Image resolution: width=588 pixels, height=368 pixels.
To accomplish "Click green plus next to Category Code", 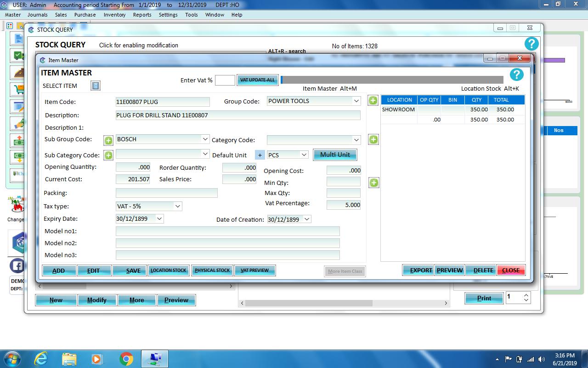I will pos(373,139).
